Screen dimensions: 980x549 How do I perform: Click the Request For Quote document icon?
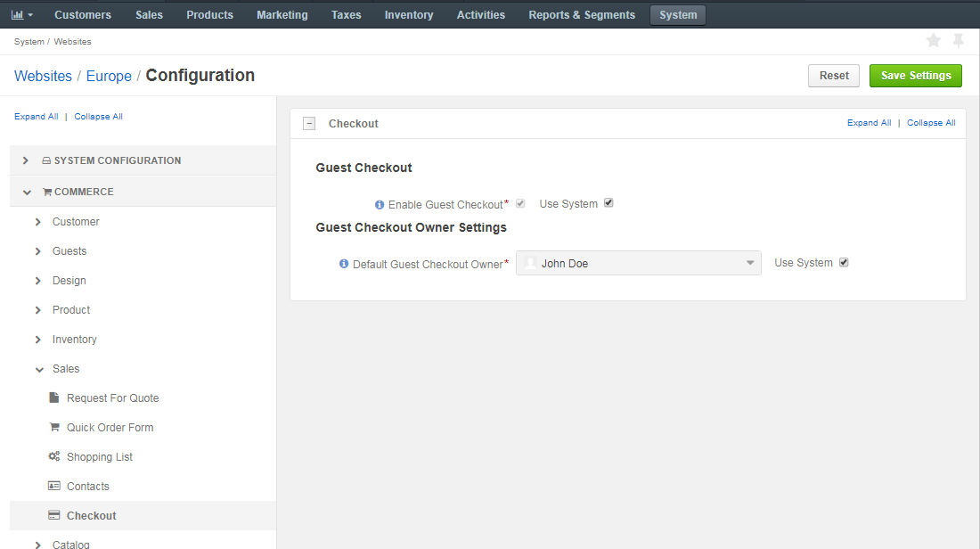click(x=54, y=397)
